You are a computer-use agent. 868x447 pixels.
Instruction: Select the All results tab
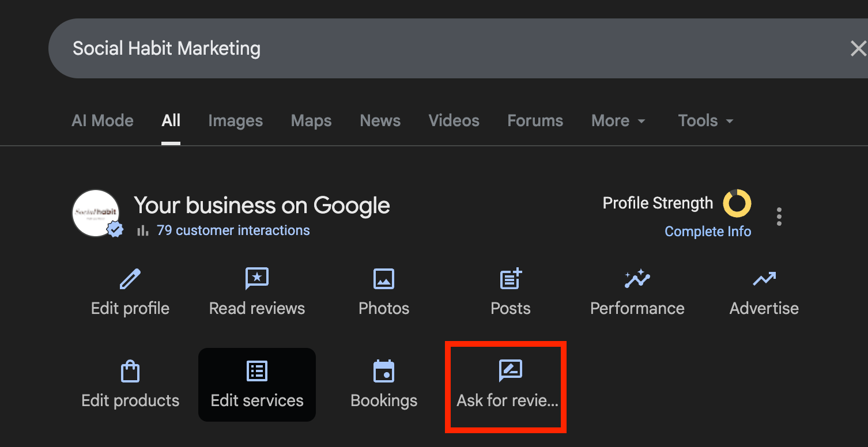point(171,120)
